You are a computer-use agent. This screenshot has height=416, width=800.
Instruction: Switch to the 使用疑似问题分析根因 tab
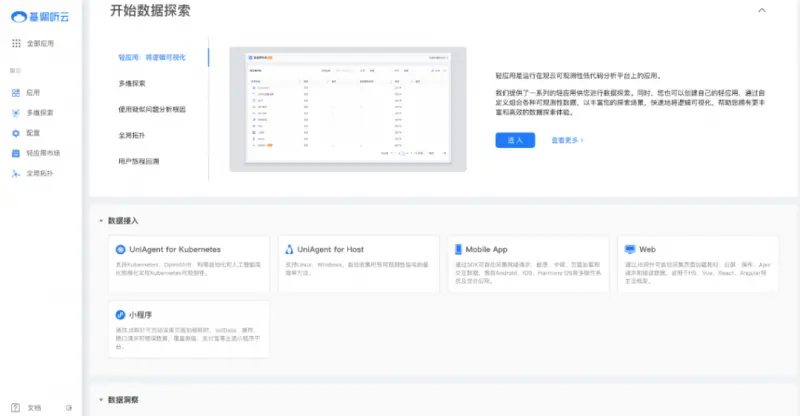[x=152, y=109]
